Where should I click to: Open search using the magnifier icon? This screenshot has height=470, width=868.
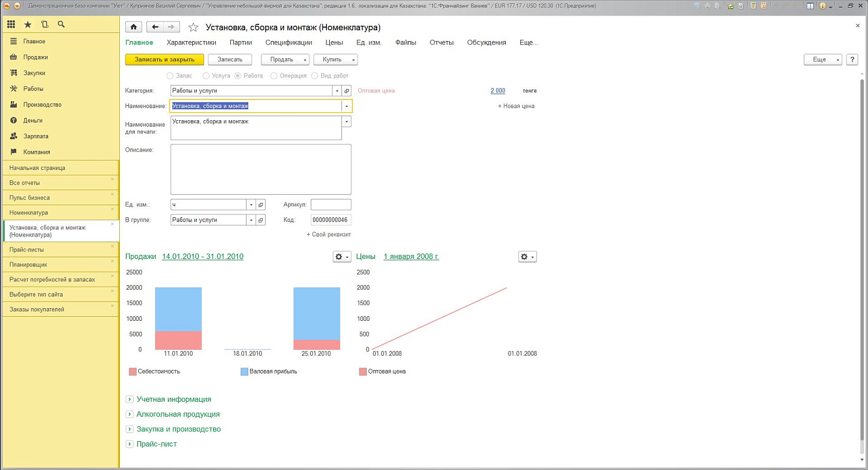click(61, 24)
